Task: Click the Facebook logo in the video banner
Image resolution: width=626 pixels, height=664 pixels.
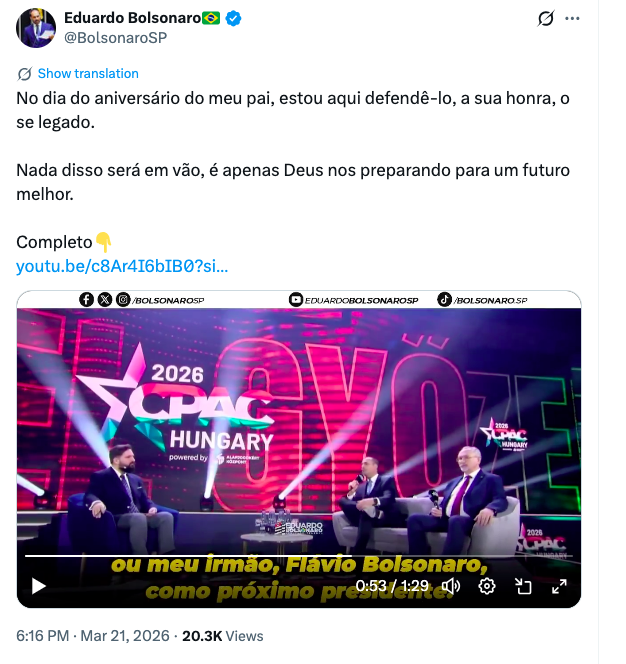Action: coord(86,300)
